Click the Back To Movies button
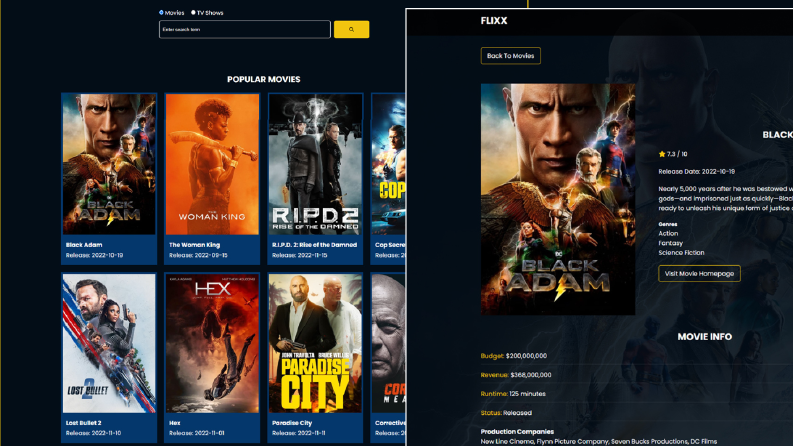 510,56
